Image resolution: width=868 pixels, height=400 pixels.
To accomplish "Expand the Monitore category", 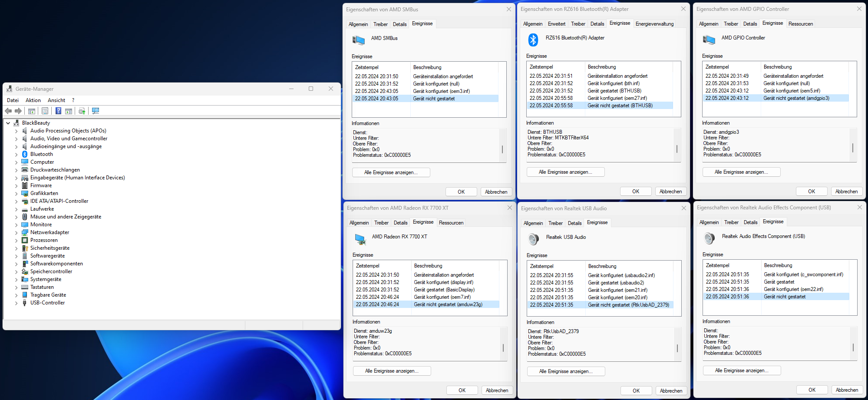I will point(17,225).
